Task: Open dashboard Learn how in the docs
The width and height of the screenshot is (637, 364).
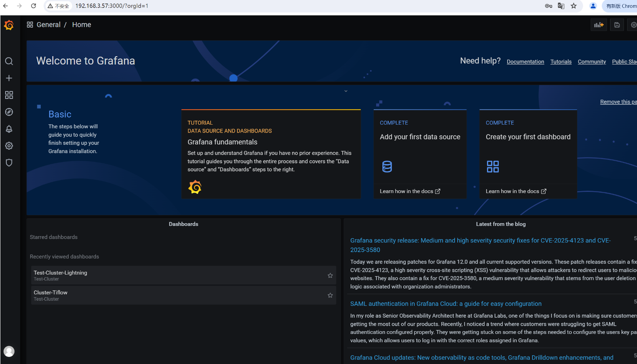Action: [516, 191]
